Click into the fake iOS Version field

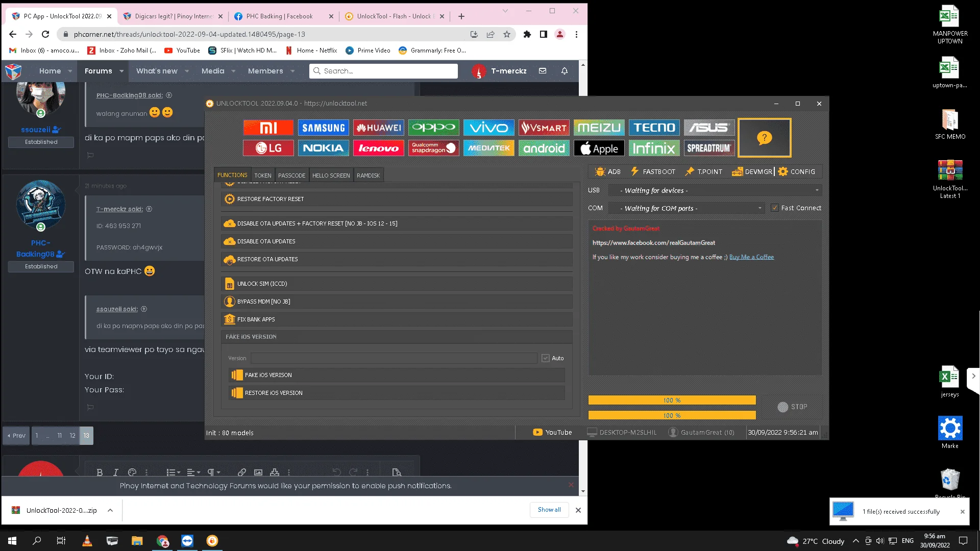coord(394,358)
